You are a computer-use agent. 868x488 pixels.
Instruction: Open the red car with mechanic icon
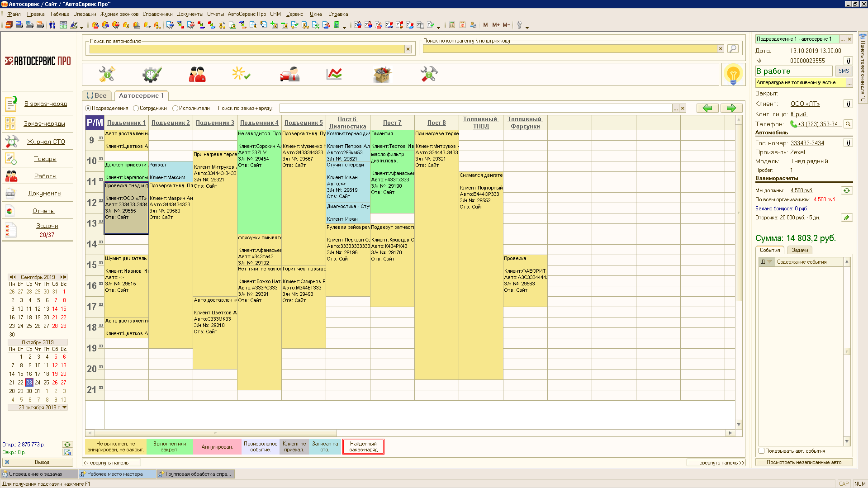point(289,74)
